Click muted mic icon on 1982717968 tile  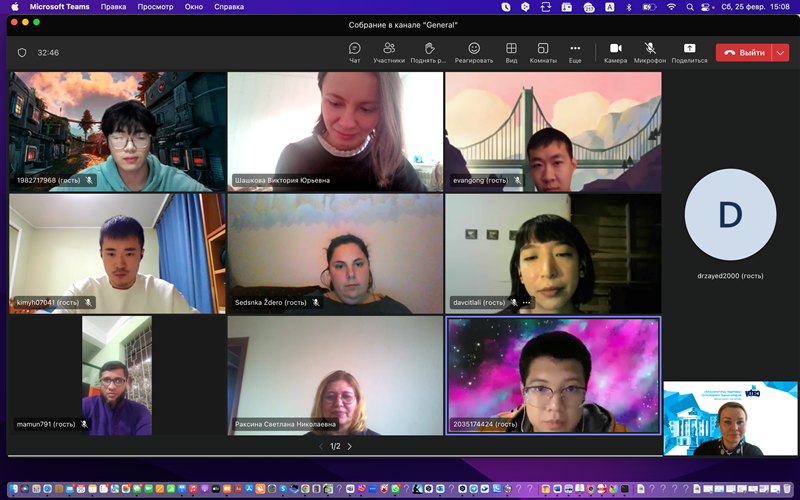pyautogui.click(x=89, y=180)
